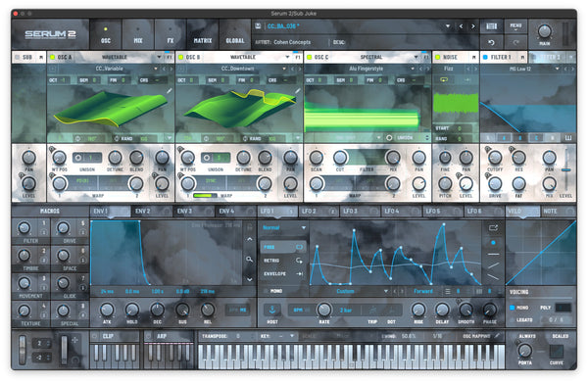The image size is (588, 383).
Task: Open OSC A WAVETABLE type dropdown
Action: (159, 57)
